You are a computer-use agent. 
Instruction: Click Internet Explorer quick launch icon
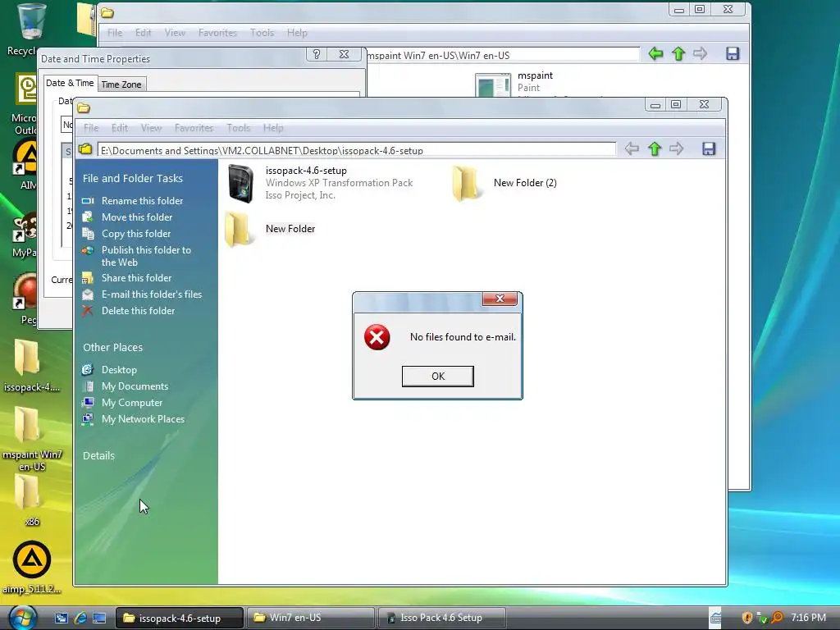pyautogui.click(x=80, y=618)
